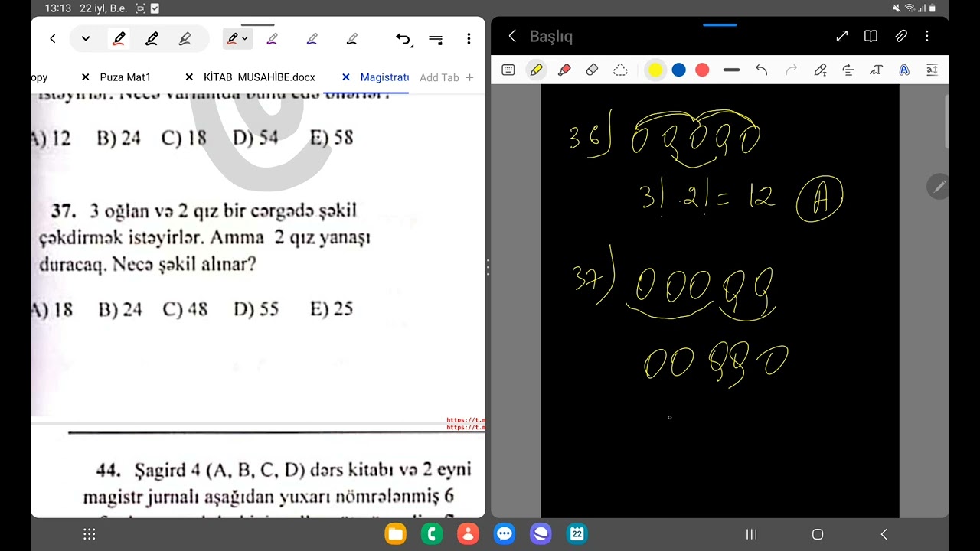The image size is (980, 551).
Task: Select the red underline pen tool
Action: (x=119, y=38)
